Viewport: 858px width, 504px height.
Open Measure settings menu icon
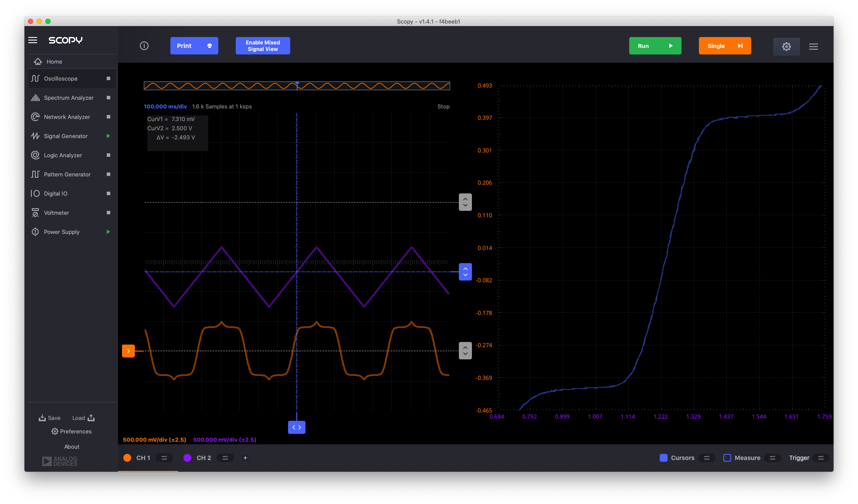tap(773, 458)
